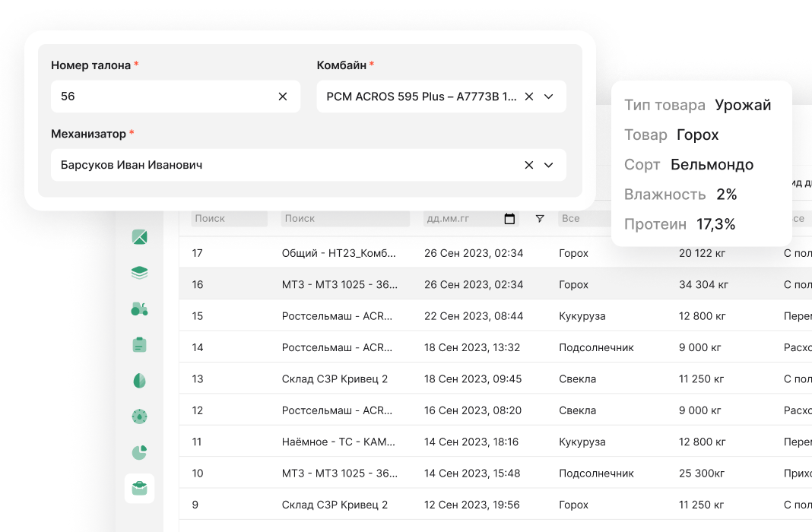Click the Номер талона input field
The height and width of the screenshot is (532, 812).
(x=163, y=97)
